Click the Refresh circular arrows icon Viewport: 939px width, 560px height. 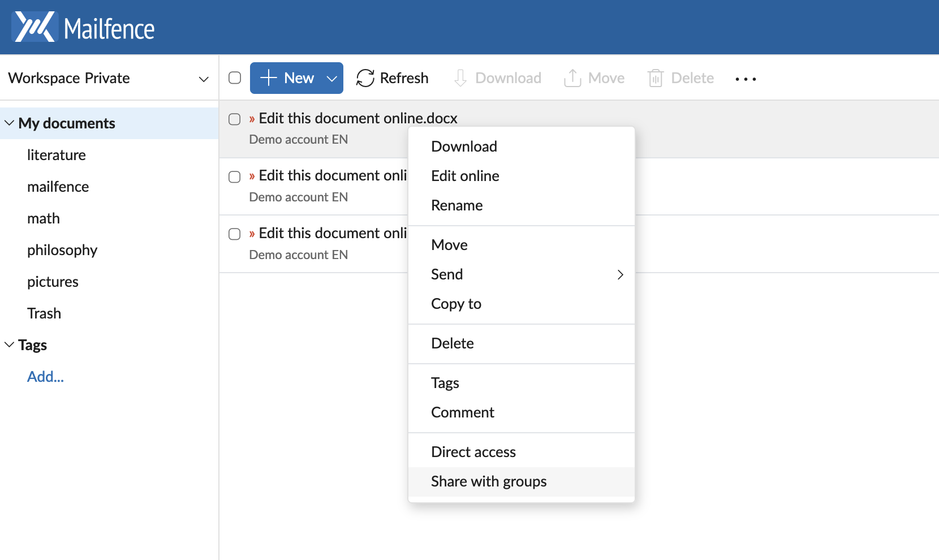point(365,78)
